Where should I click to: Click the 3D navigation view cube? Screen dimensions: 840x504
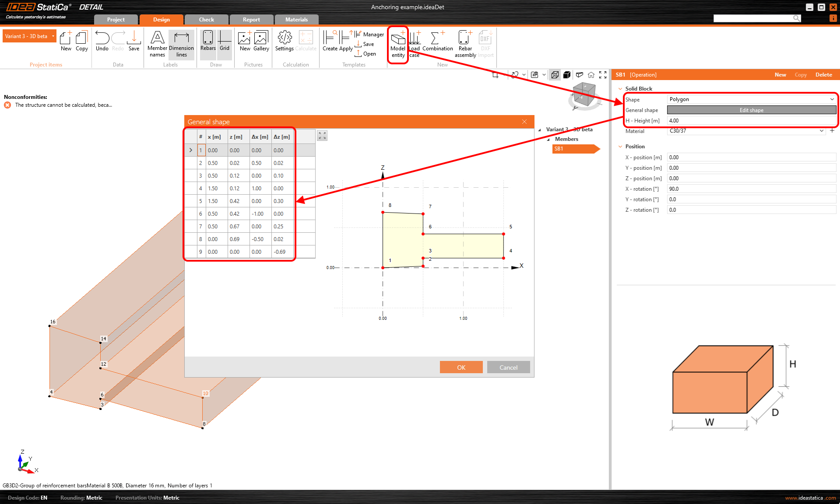click(x=584, y=95)
